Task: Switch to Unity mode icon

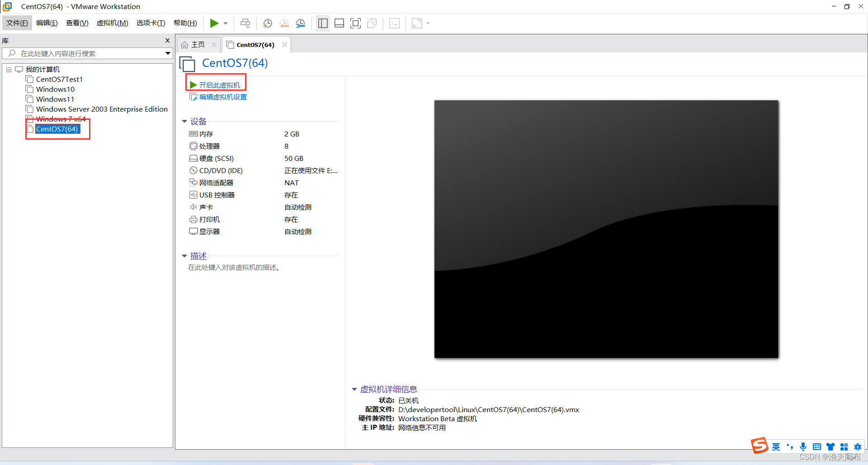Action: 372,23
